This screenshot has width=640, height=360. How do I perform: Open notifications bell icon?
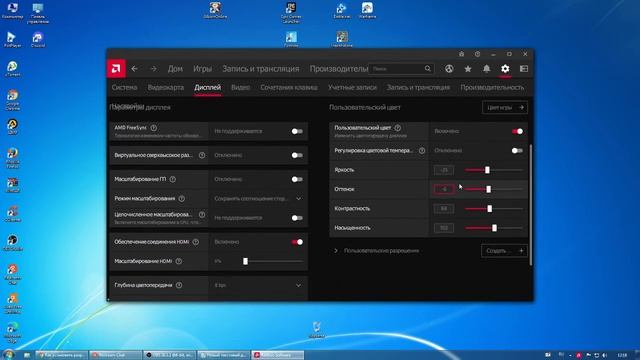point(487,69)
